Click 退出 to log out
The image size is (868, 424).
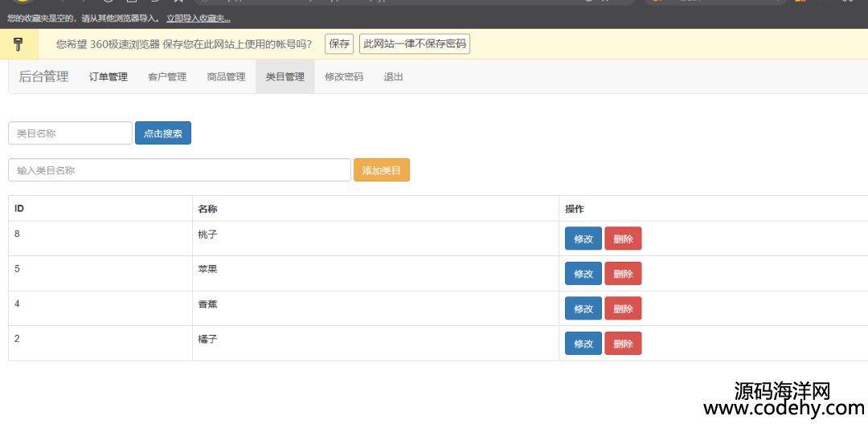point(393,77)
